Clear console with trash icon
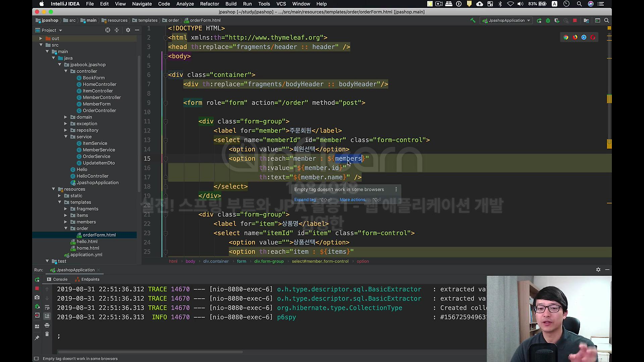Screen dimensions: 644x362 47,334
